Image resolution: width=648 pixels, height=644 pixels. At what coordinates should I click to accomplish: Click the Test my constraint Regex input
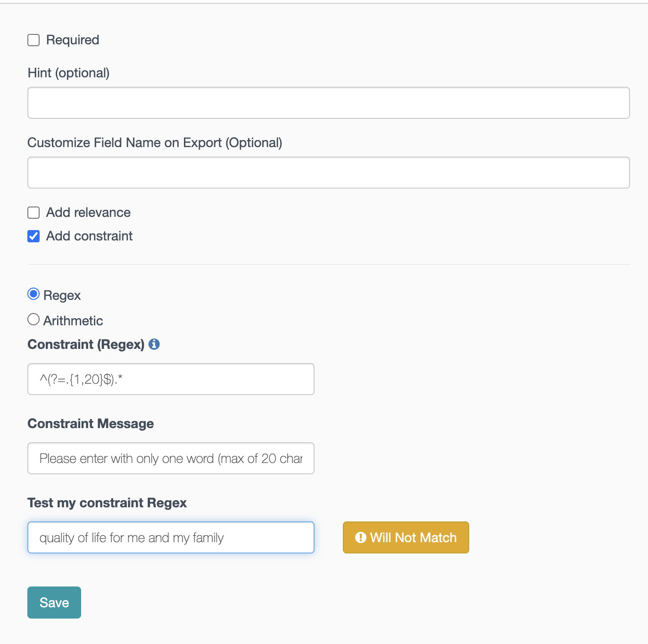click(x=171, y=537)
